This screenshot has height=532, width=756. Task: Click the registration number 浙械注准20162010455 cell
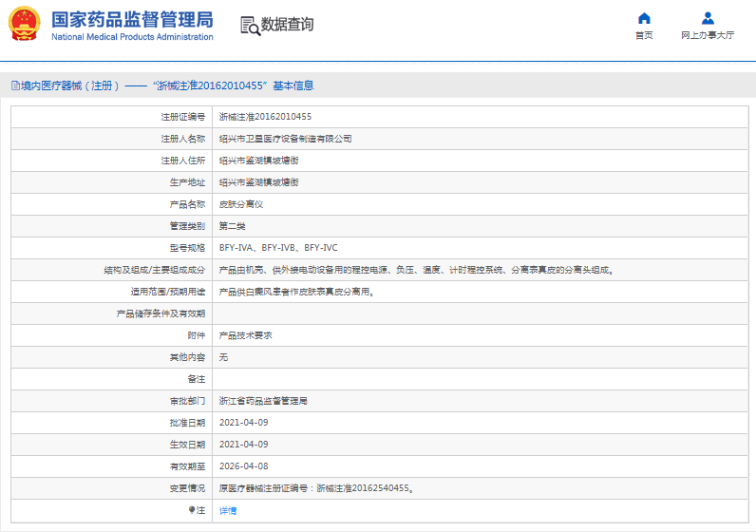click(x=265, y=117)
